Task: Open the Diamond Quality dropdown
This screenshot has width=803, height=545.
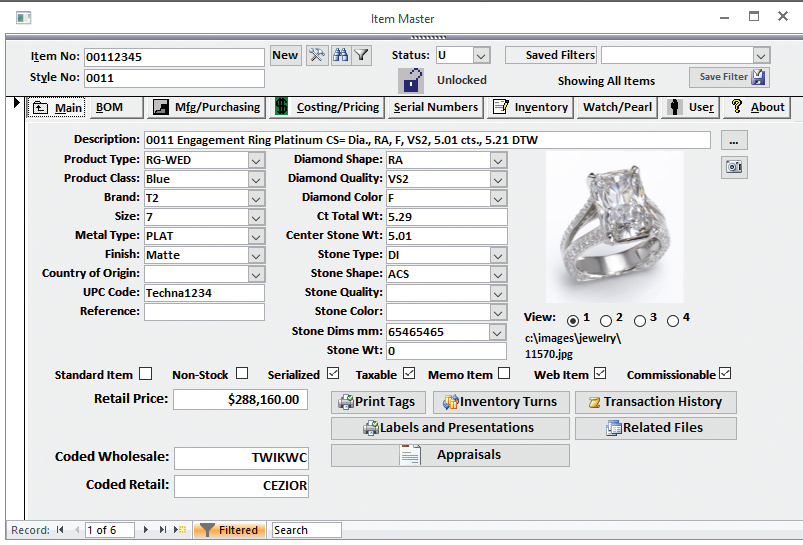Action: tap(498, 179)
